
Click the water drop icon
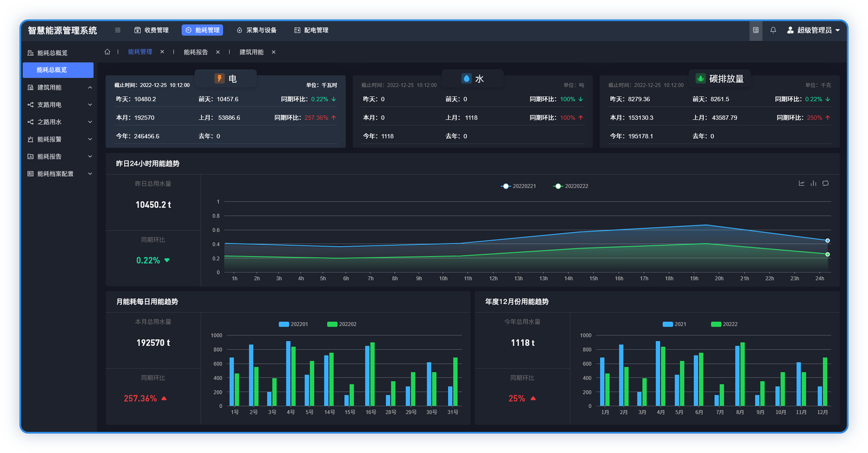(x=466, y=79)
